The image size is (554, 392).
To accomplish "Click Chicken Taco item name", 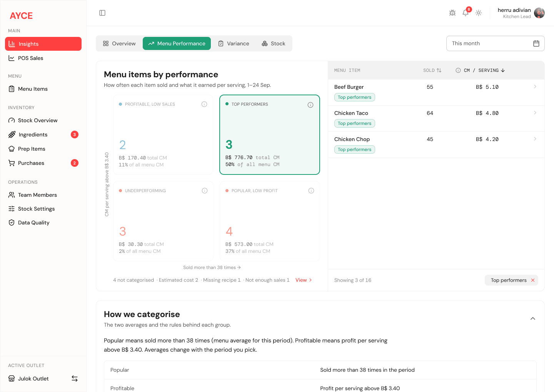I will point(351,113).
